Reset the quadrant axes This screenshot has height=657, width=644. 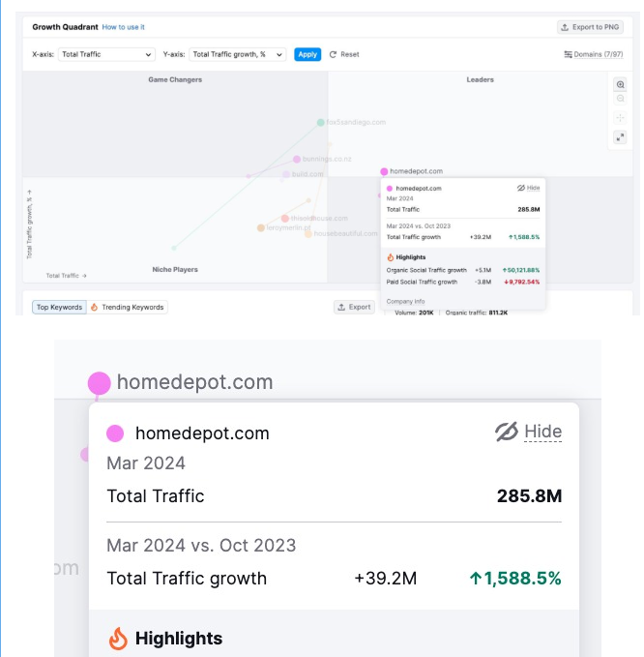[344, 54]
